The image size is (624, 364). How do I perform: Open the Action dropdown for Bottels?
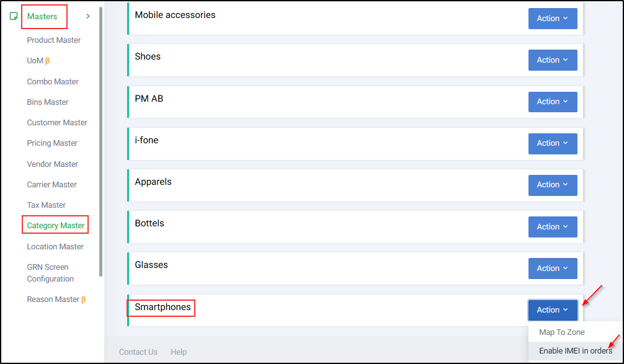pyautogui.click(x=553, y=227)
